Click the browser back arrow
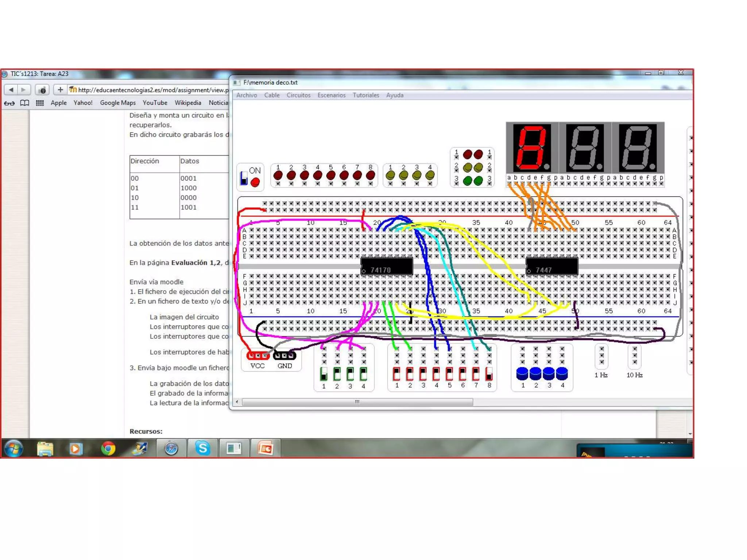 coord(11,90)
